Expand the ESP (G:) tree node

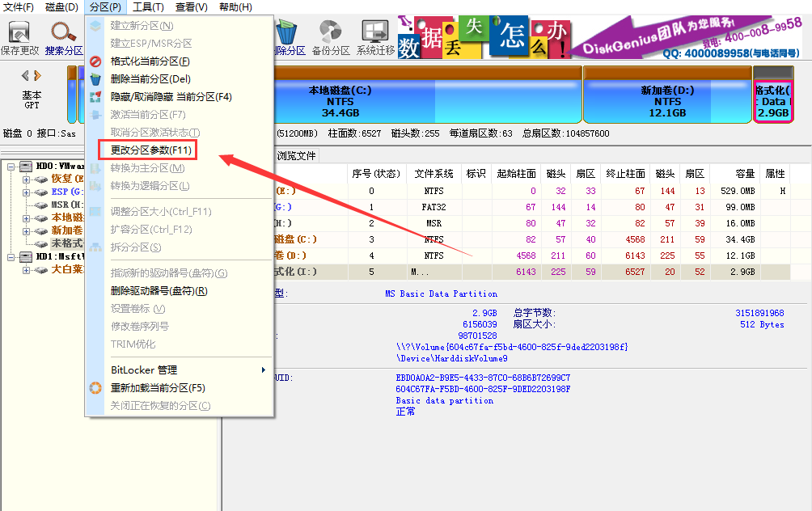(x=26, y=192)
